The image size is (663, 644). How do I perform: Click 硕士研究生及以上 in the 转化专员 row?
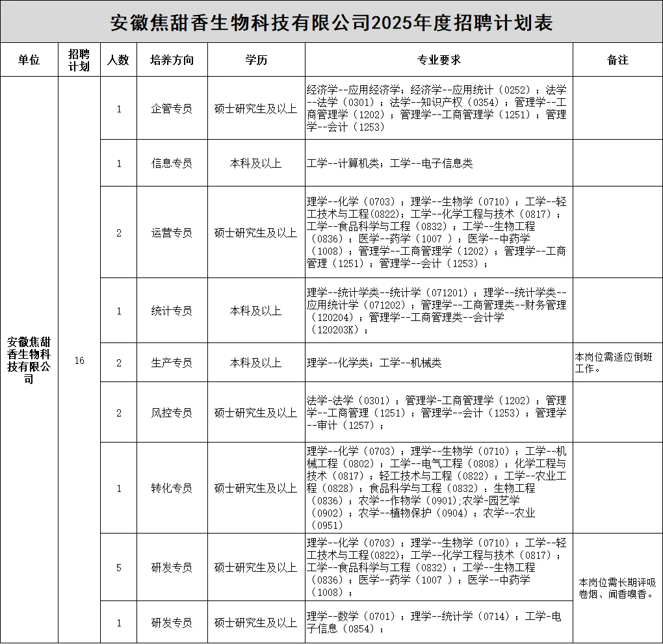256,488
